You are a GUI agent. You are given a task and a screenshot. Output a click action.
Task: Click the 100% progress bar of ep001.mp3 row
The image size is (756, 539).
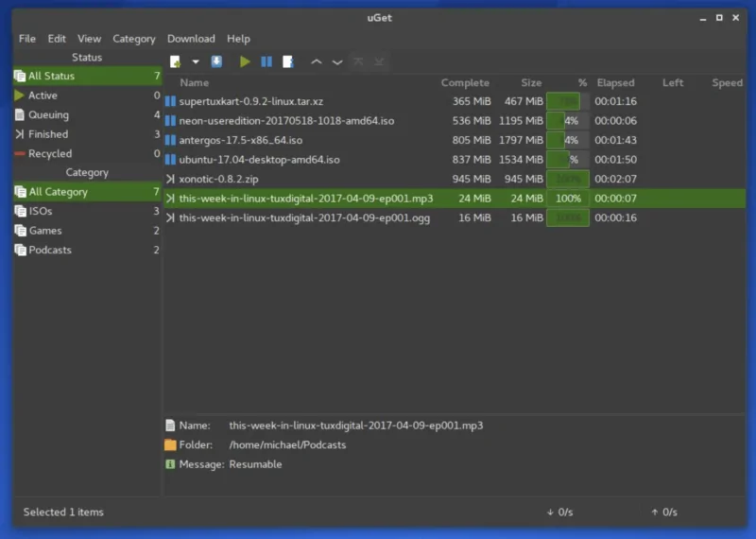pyautogui.click(x=568, y=199)
